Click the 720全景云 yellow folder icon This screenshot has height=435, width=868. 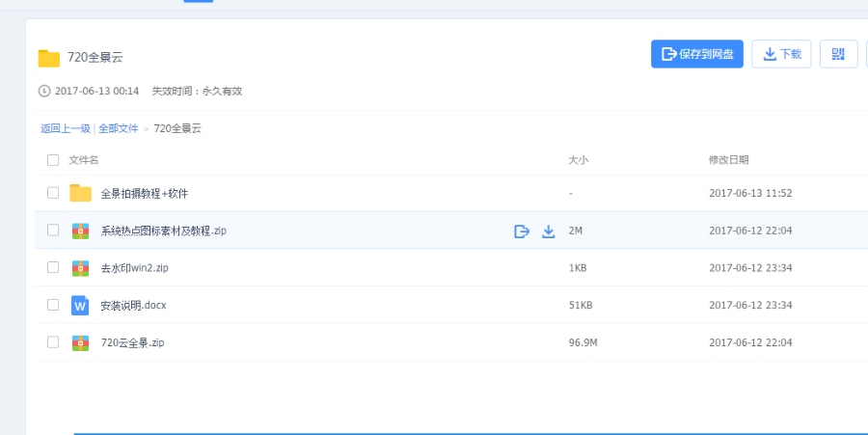coord(49,58)
